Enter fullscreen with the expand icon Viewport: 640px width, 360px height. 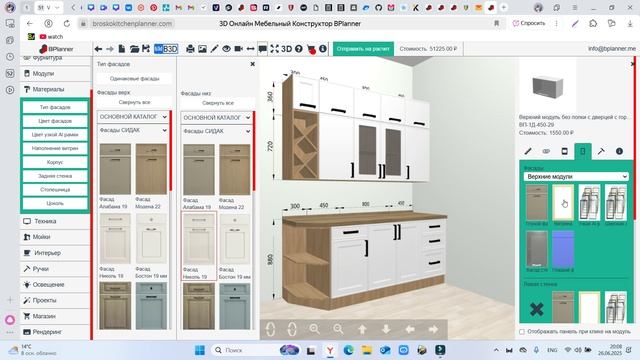[x=274, y=49]
